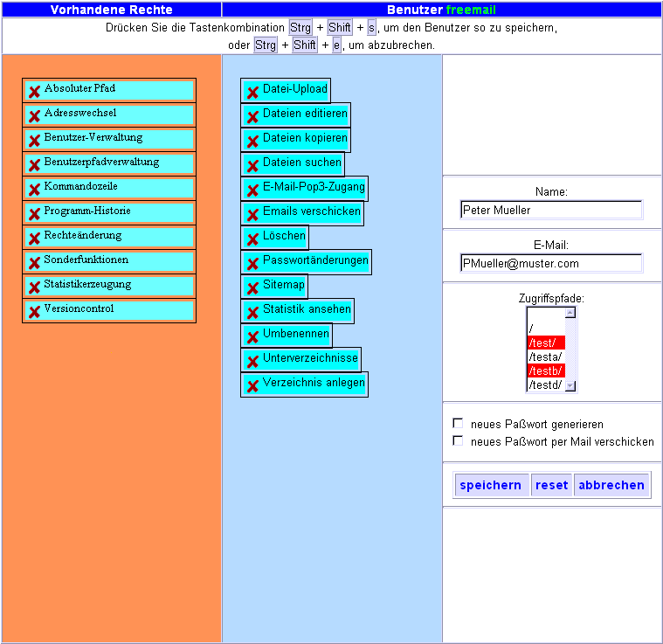663x644 pixels.
Task: Click the Name input field
Action: click(551, 210)
